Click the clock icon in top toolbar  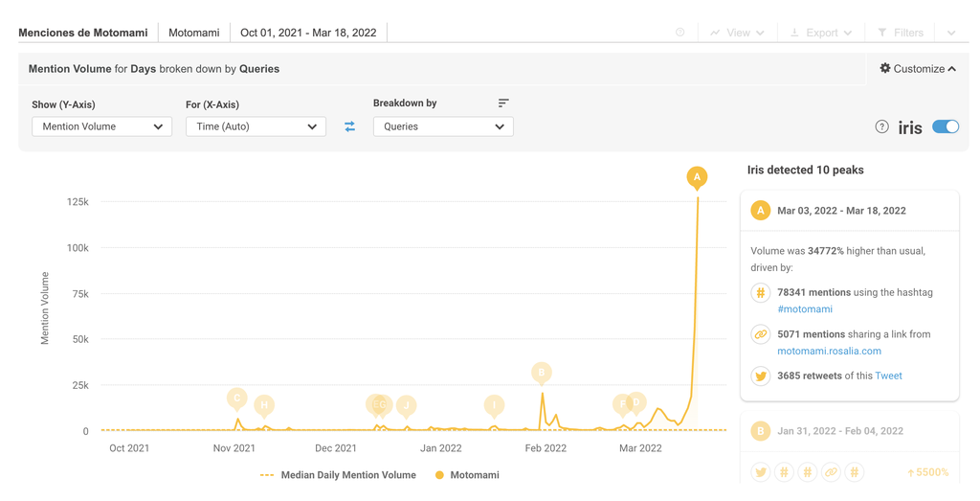tap(680, 33)
